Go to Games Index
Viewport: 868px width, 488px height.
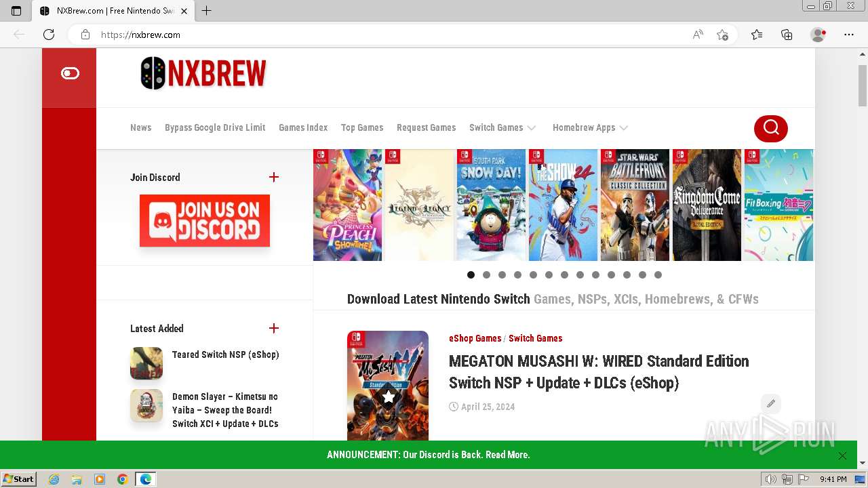click(x=303, y=127)
